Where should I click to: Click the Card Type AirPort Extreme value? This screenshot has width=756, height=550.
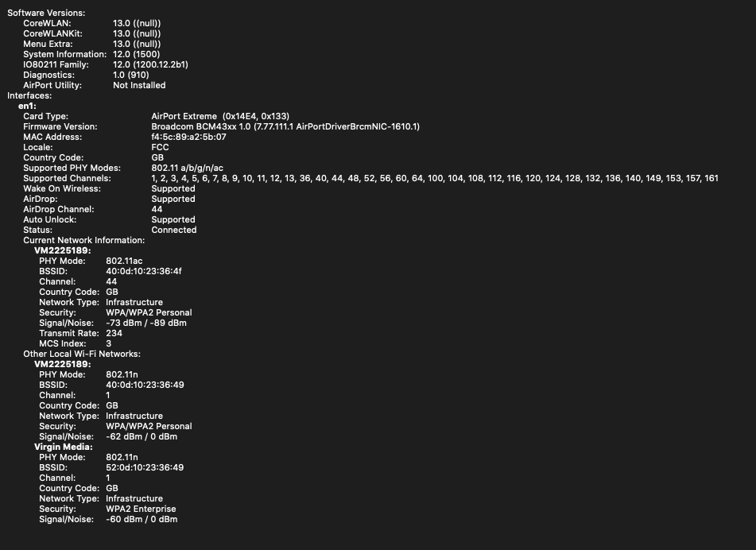coord(220,116)
